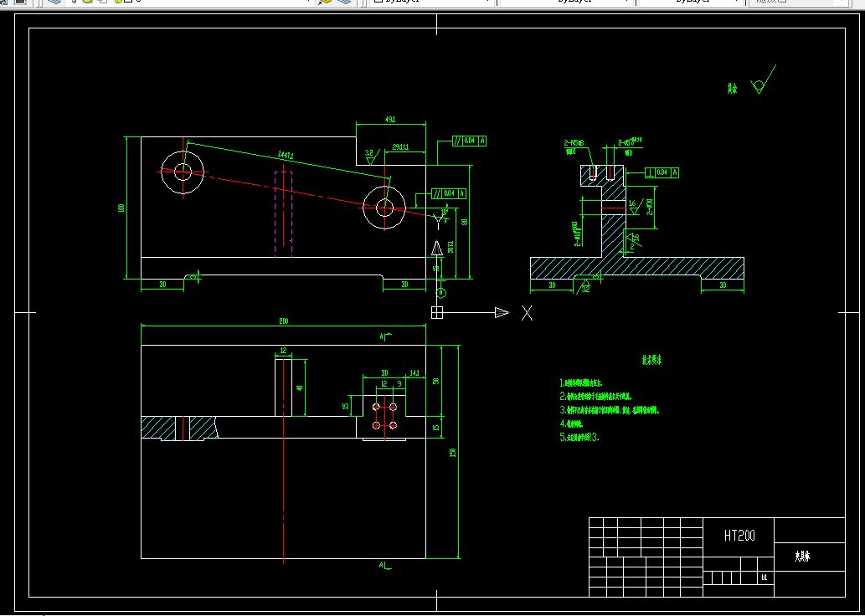Select the datum A circle symbol
Image resolution: width=865 pixels, height=616 pixels.
440,292
